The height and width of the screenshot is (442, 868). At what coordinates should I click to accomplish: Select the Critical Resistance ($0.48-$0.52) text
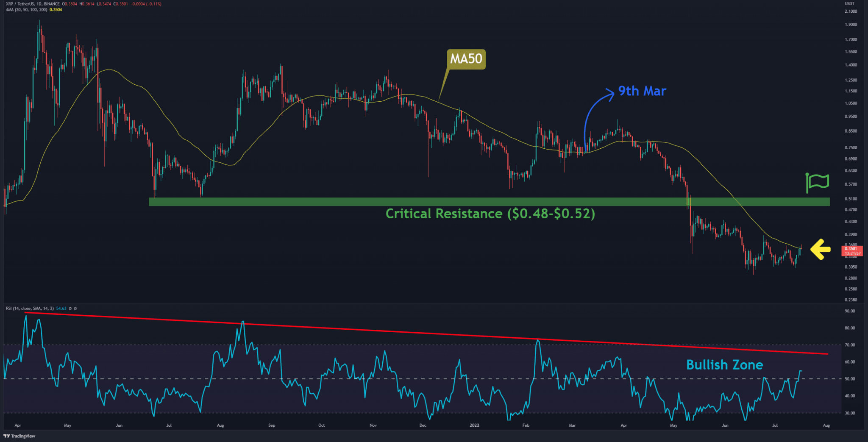490,214
